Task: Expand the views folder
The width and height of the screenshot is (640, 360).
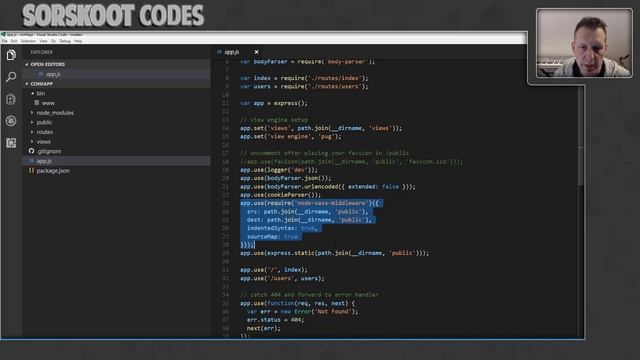Action: [32, 142]
